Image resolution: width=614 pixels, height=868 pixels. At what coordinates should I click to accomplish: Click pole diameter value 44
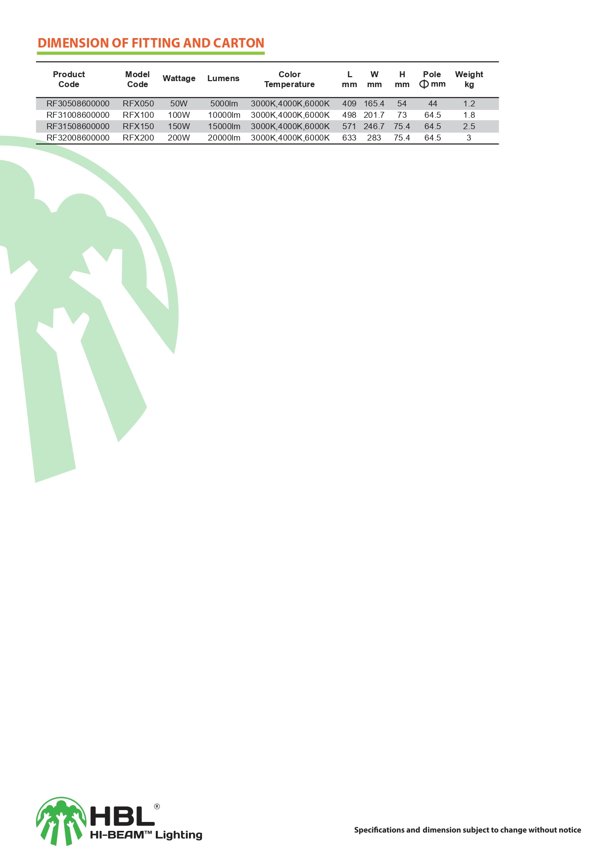pyautogui.click(x=433, y=103)
